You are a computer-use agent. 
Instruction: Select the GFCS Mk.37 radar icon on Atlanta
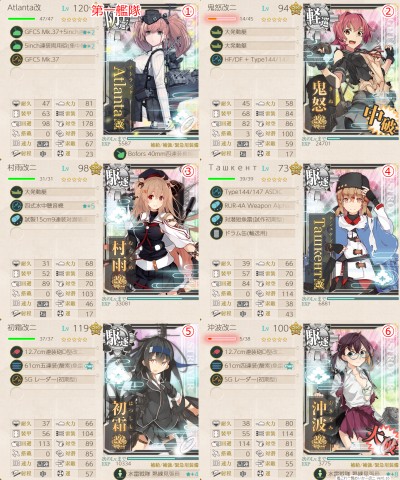pyautogui.click(x=16, y=59)
